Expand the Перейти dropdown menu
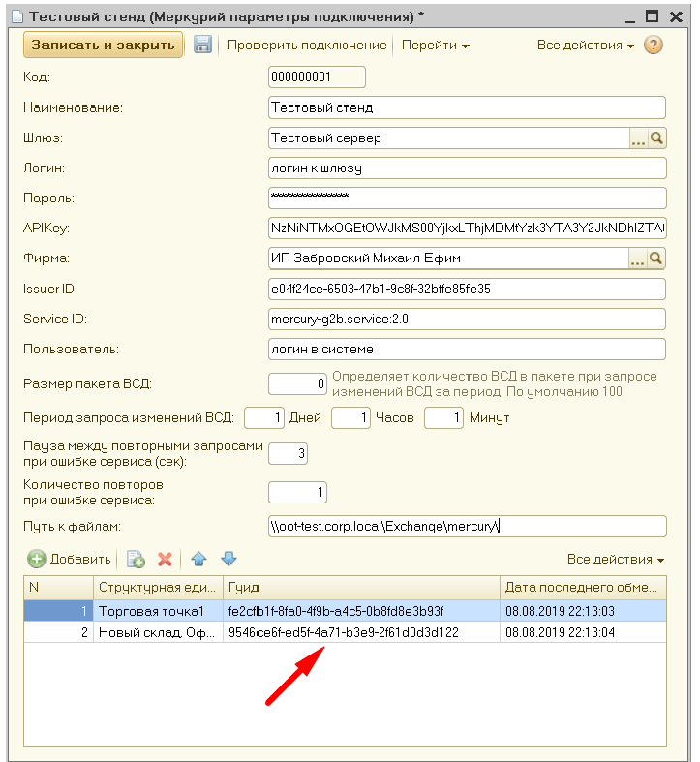This screenshot has width=700, height=762. [435, 46]
